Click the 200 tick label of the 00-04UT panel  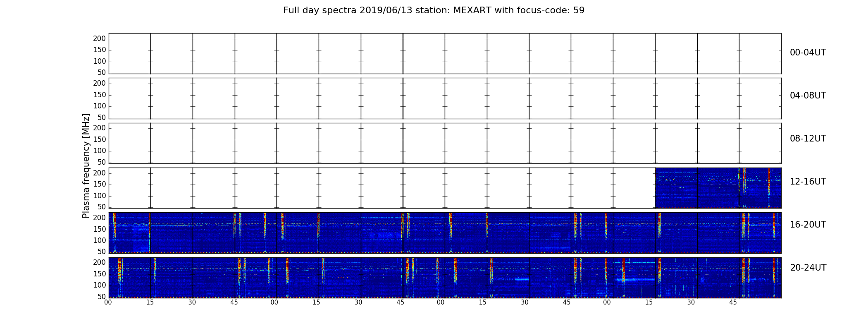100,38
